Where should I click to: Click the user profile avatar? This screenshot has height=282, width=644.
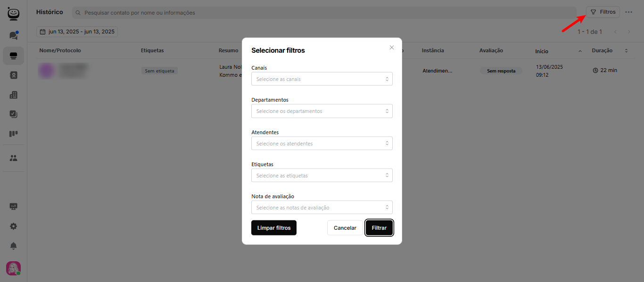point(13,268)
